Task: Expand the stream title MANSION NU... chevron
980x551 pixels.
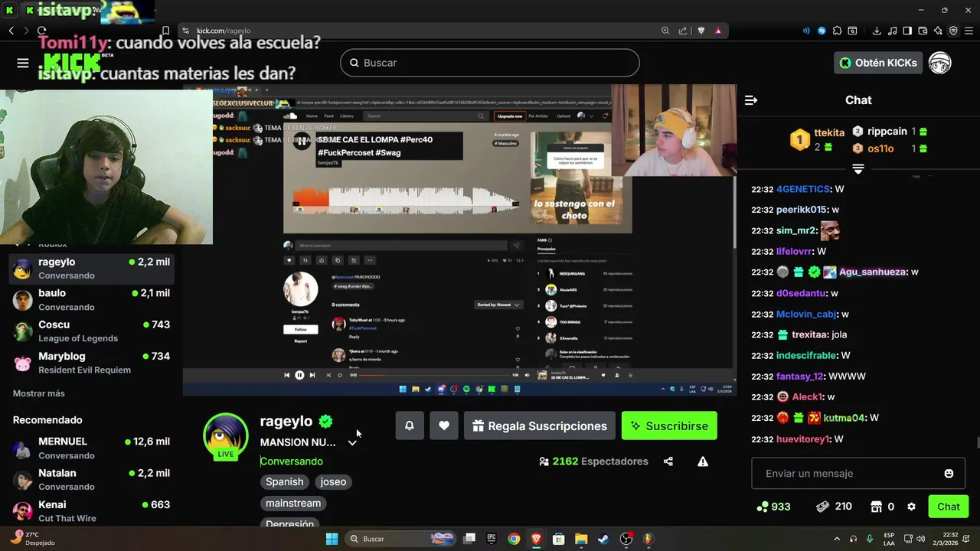Action: pos(352,442)
